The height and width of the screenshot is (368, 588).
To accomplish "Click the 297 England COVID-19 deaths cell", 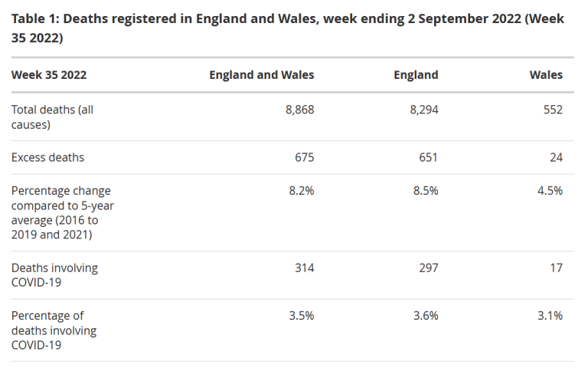I will [x=429, y=268].
